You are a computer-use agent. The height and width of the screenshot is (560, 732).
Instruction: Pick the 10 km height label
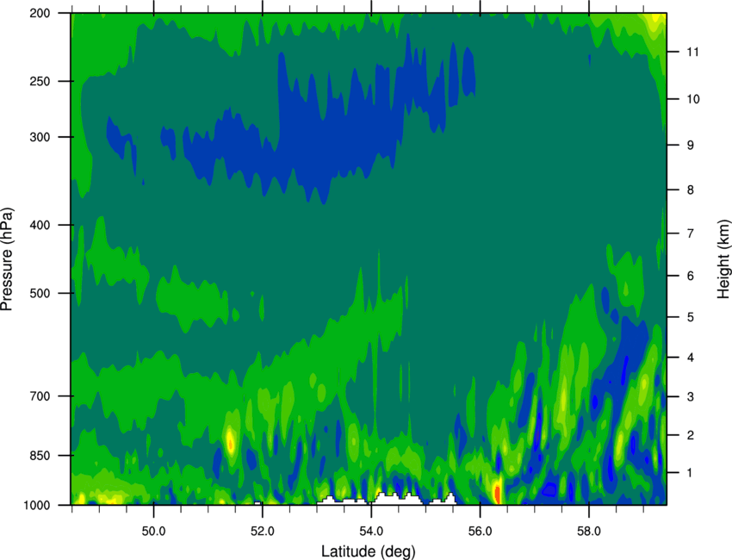tap(693, 99)
